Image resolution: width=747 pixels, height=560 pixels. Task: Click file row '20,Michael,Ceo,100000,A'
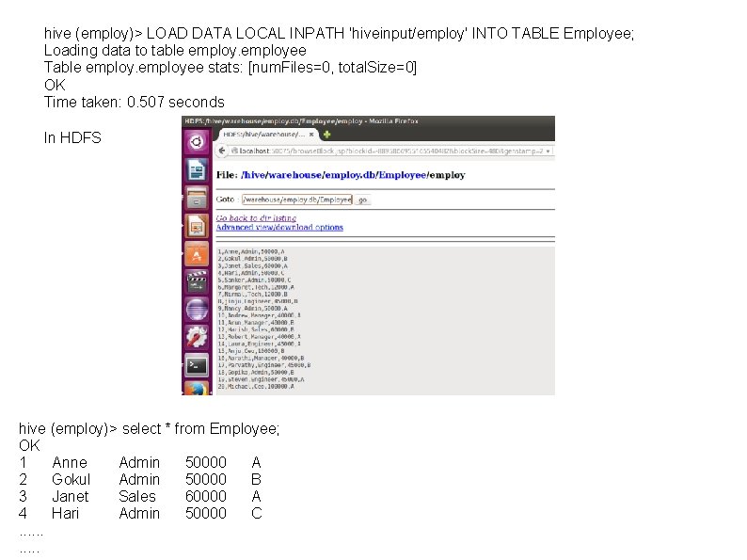click(x=256, y=387)
